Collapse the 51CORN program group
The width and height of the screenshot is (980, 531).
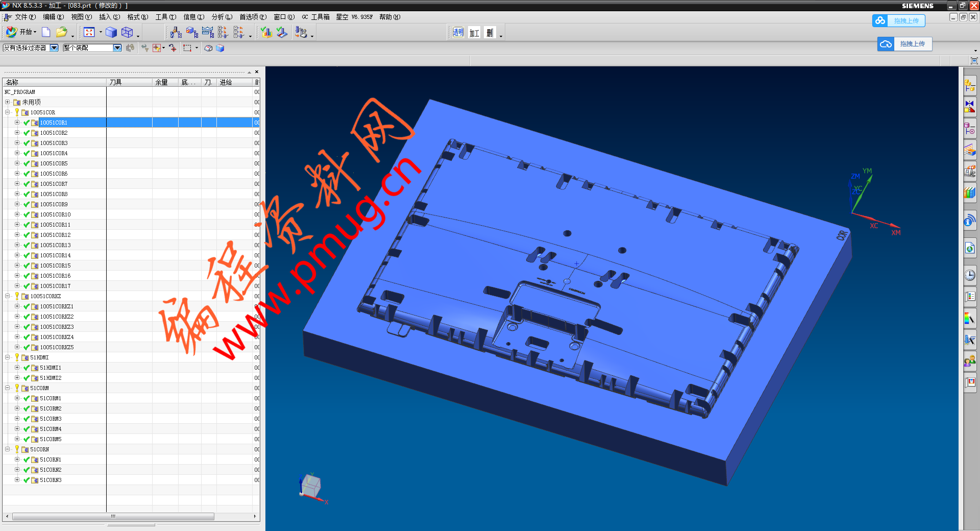pos(8,449)
